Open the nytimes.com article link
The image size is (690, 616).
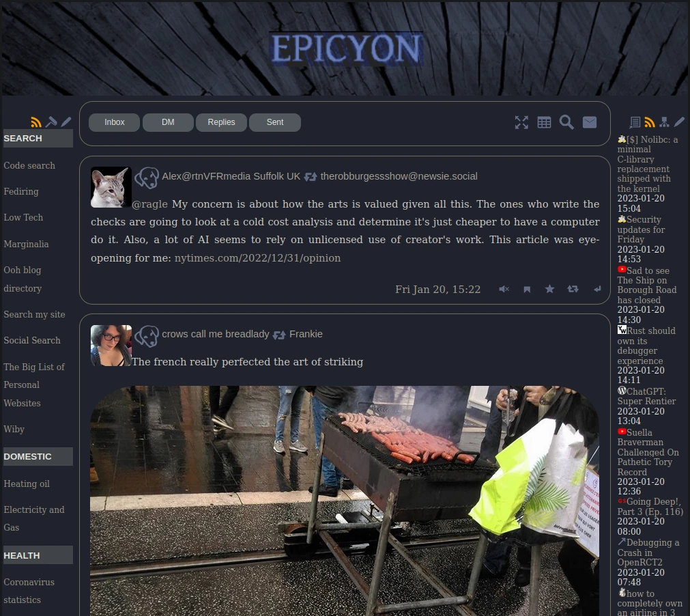click(257, 258)
